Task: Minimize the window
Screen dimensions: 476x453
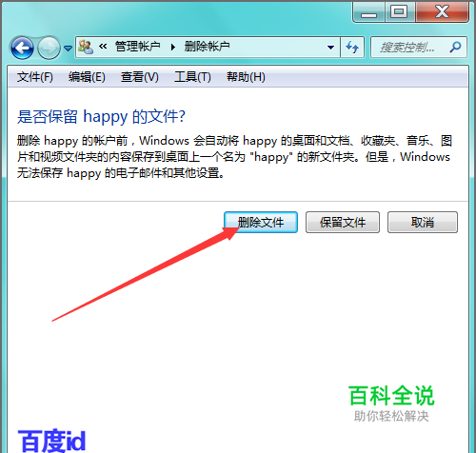Action: (x=368, y=12)
